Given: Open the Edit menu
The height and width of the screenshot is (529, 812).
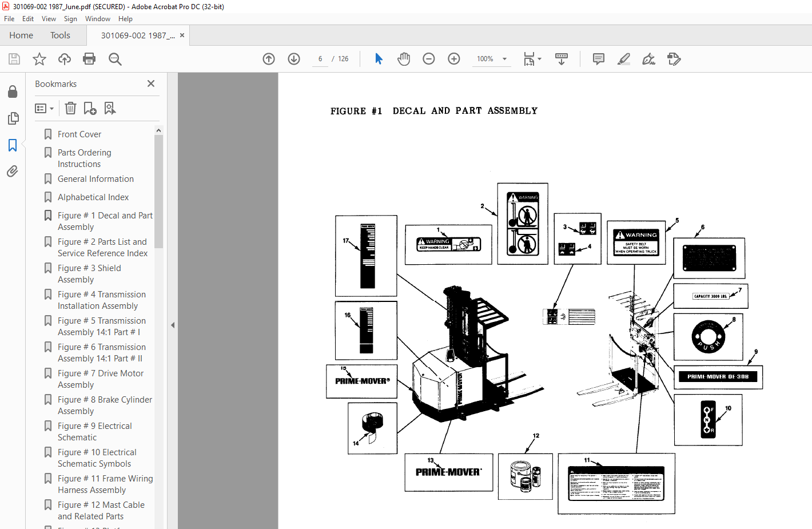Looking at the screenshot, I should [x=28, y=19].
